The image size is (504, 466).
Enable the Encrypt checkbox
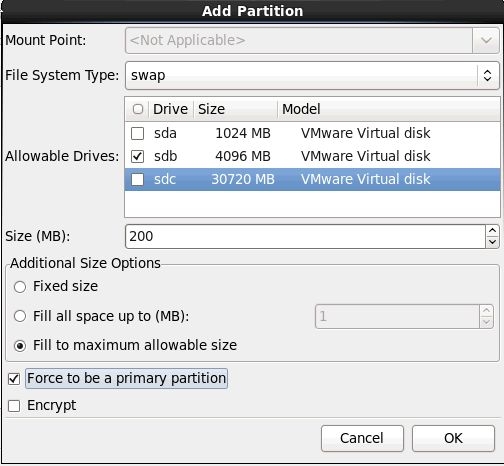coord(14,406)
